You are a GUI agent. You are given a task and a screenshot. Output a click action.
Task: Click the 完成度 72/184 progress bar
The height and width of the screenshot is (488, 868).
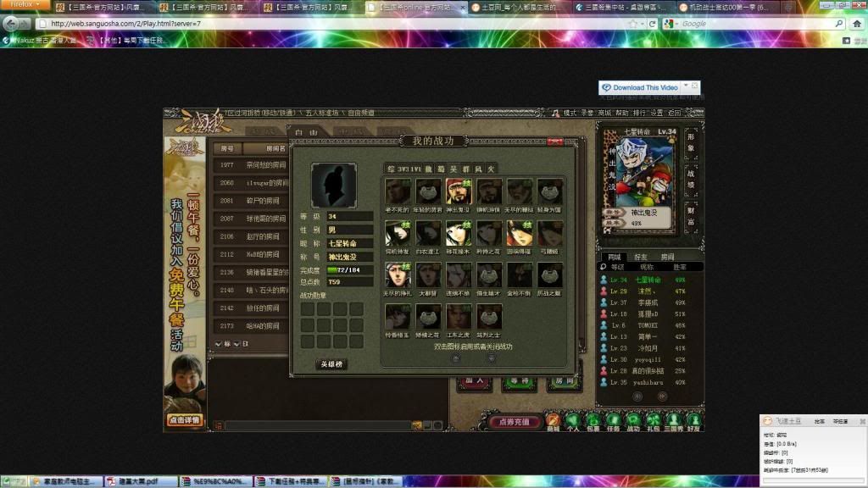point(349,270)
